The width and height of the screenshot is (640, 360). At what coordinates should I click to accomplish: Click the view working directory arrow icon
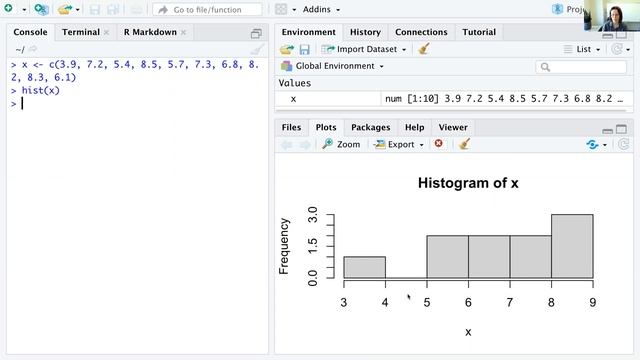(x=33, y=49)
